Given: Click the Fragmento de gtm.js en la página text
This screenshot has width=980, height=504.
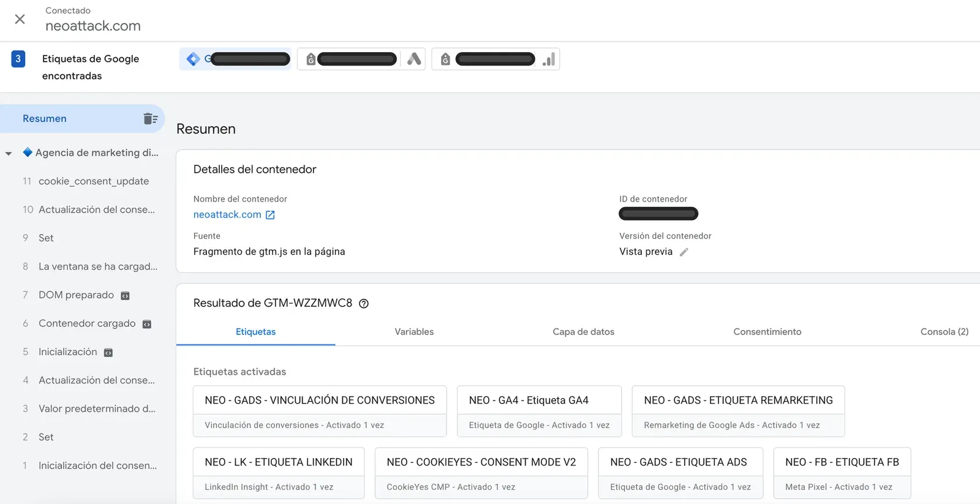Looking at the screenshot, I should click(269, 252).
